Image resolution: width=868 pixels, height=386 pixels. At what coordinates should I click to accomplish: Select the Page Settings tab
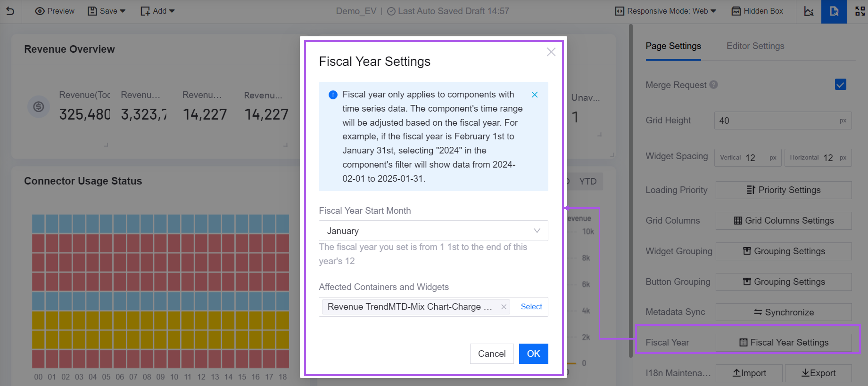tap(673, 46)
